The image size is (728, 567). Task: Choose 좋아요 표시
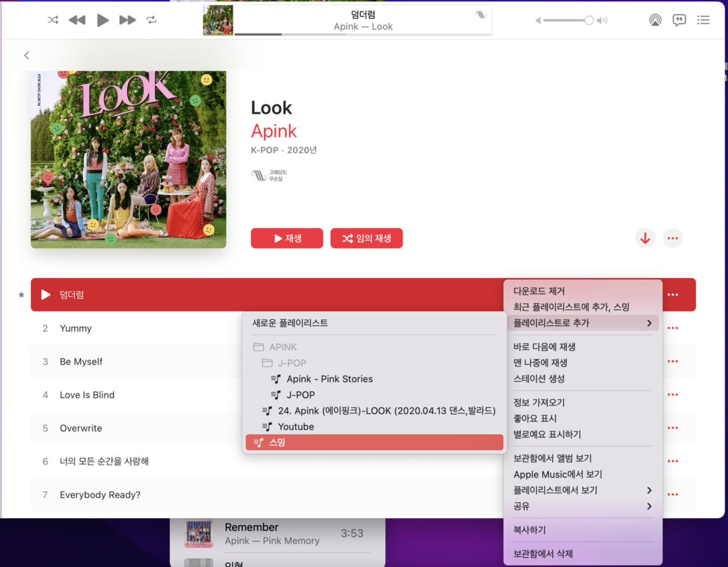point(583,418)
